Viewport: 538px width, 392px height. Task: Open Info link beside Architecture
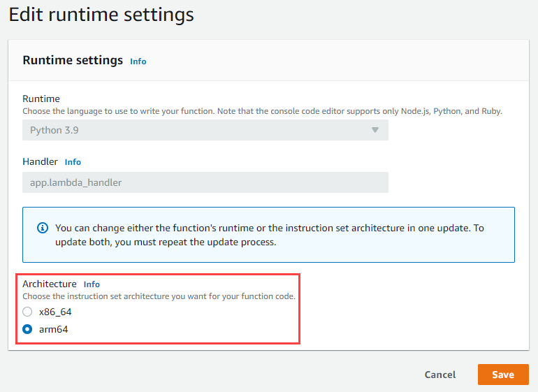point(92,284)
